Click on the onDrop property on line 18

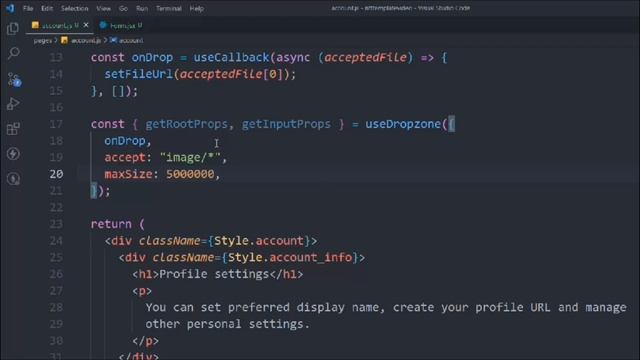click(x=125, y=141)
